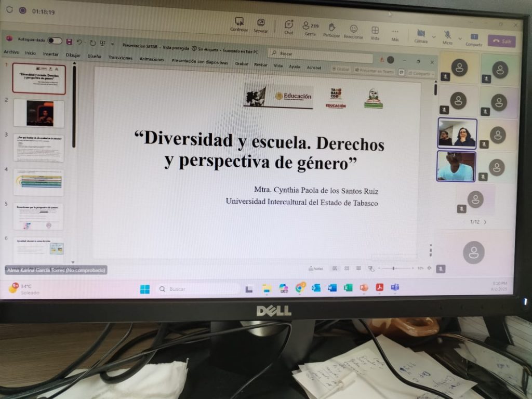
Task: Adjust the PowerPoint zoom slider
Action: pyautogui.click(x=396, y=269)
